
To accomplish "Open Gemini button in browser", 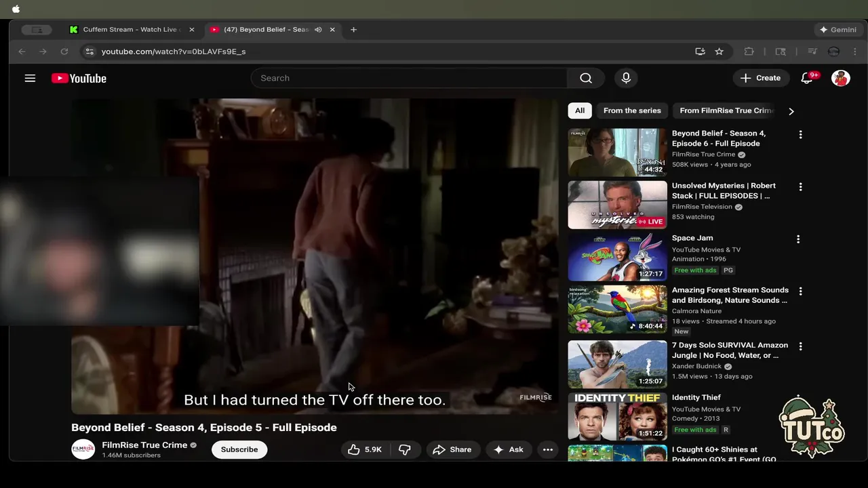I will tap(838, 30).
